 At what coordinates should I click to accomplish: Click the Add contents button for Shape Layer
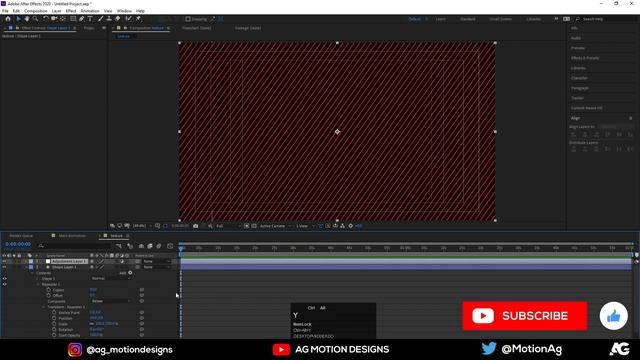pyautogui.click(x=130, y=273)
